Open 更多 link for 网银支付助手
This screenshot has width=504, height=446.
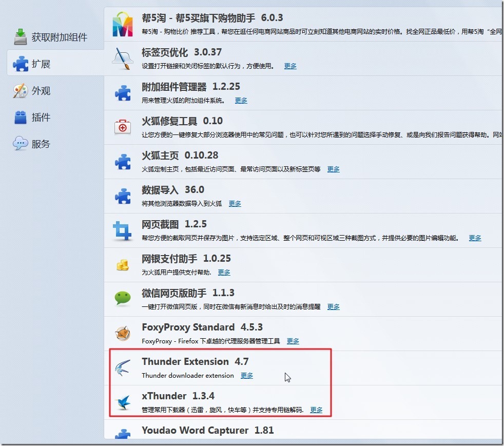(224, 272)
